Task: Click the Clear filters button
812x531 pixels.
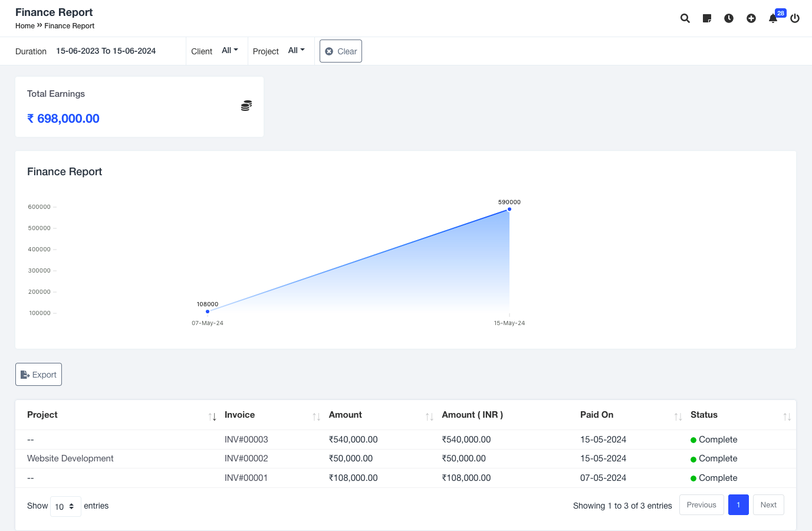Action: [341, 51]
